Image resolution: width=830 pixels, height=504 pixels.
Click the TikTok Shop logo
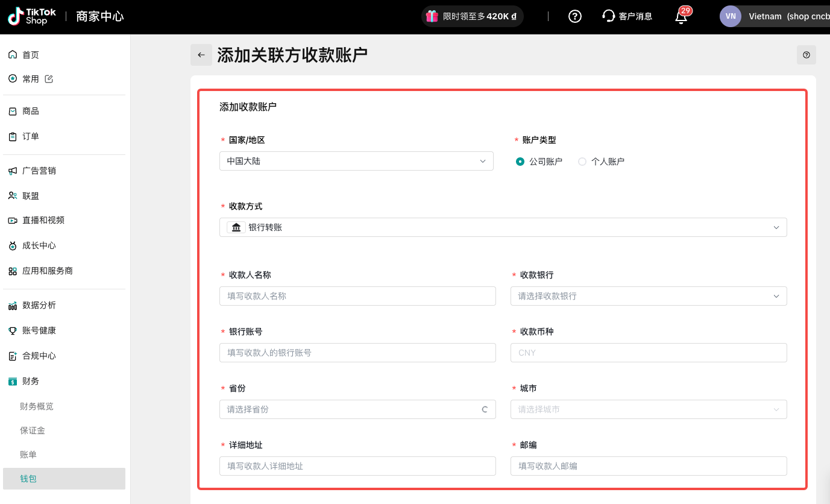coord(32,16)
